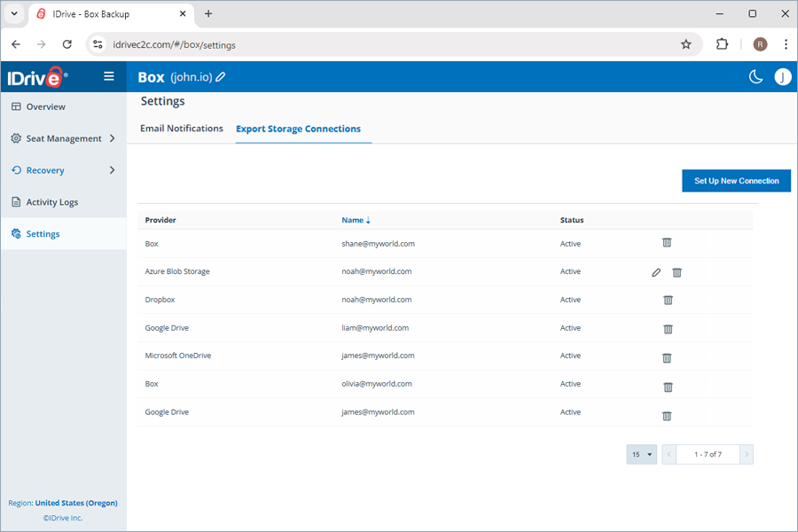Rename the Box backup via the pencil icon
This screenshot has width=798, height=532.
(219, 77)
